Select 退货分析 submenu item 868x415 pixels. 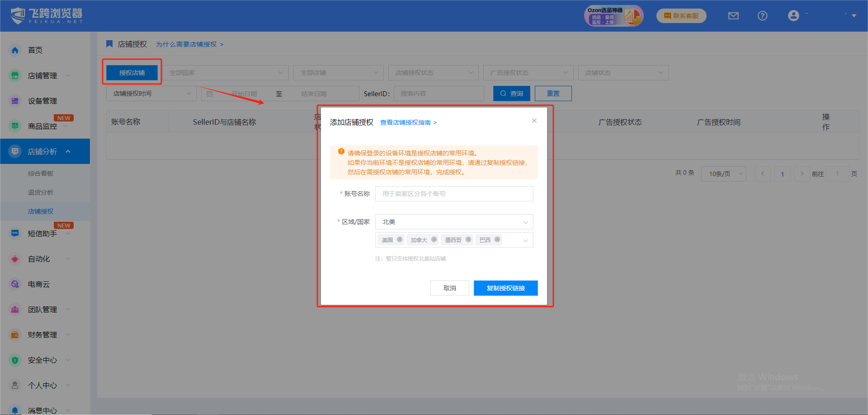pyautogui.click(x=41, y=192)
